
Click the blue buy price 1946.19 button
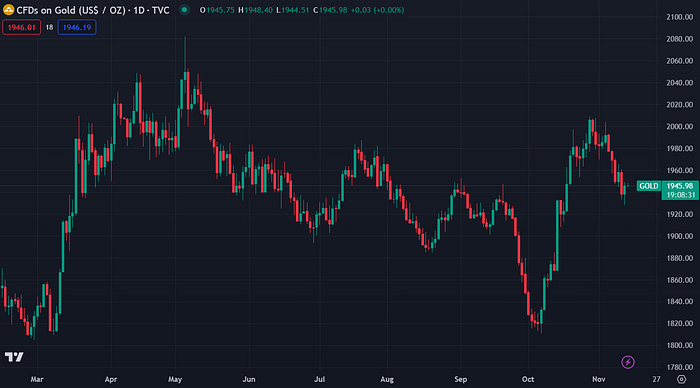pyautogui.click(x=77, y=27)
